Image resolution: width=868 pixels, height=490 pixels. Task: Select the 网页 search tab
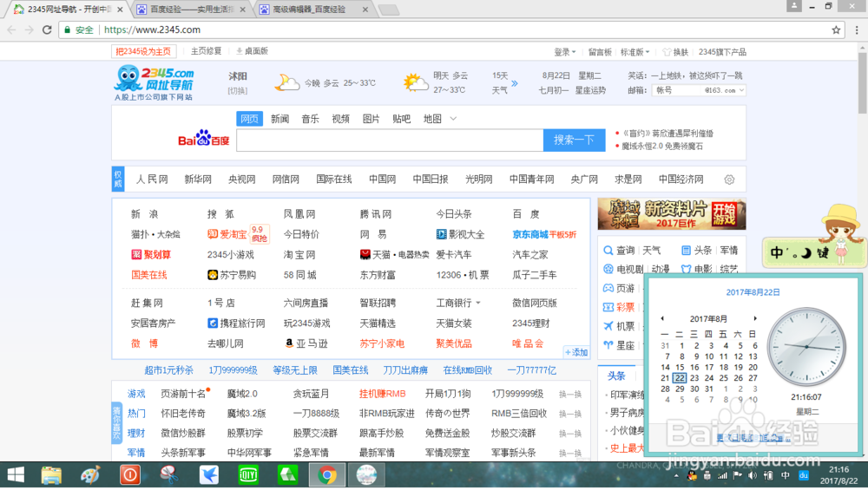click(249, 119)
